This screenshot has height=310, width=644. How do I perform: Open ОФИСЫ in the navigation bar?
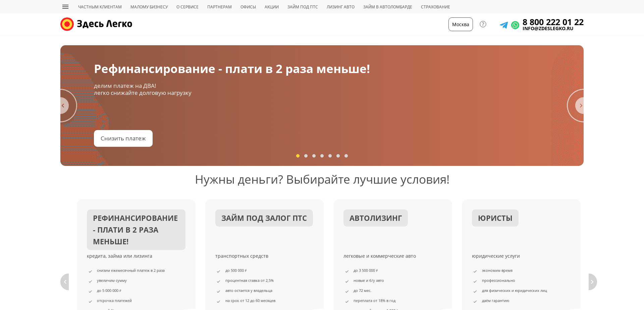point(248,7)
